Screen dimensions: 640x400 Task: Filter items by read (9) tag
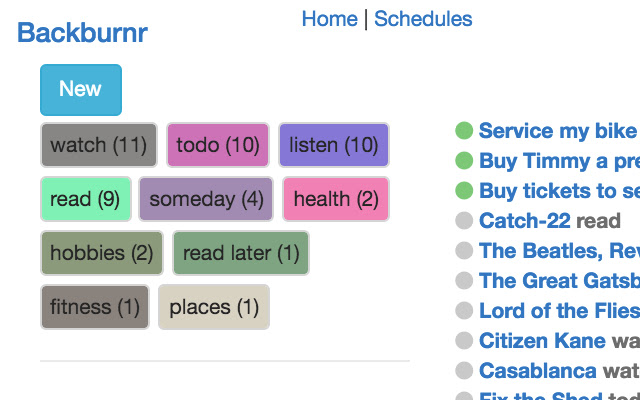(86, 199)
